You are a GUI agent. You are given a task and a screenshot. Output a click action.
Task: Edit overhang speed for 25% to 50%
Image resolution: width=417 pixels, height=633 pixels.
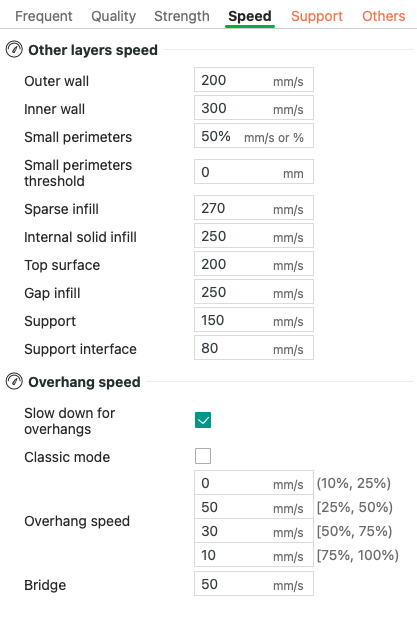point(254,507)
